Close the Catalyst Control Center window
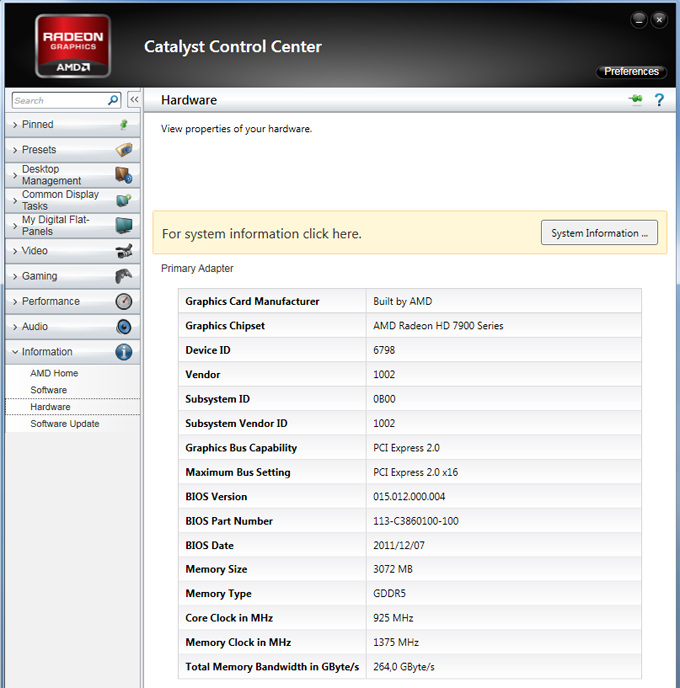 (659, 20)
